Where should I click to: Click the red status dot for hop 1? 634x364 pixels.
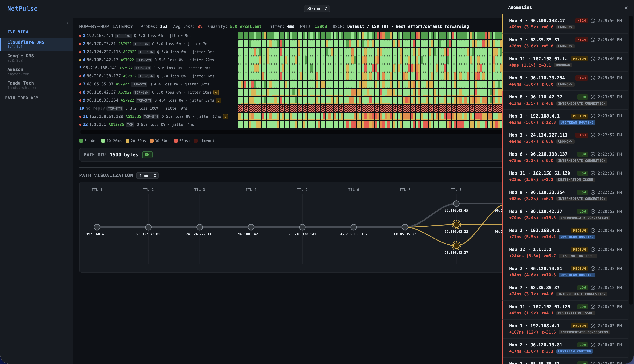point(80,36)
